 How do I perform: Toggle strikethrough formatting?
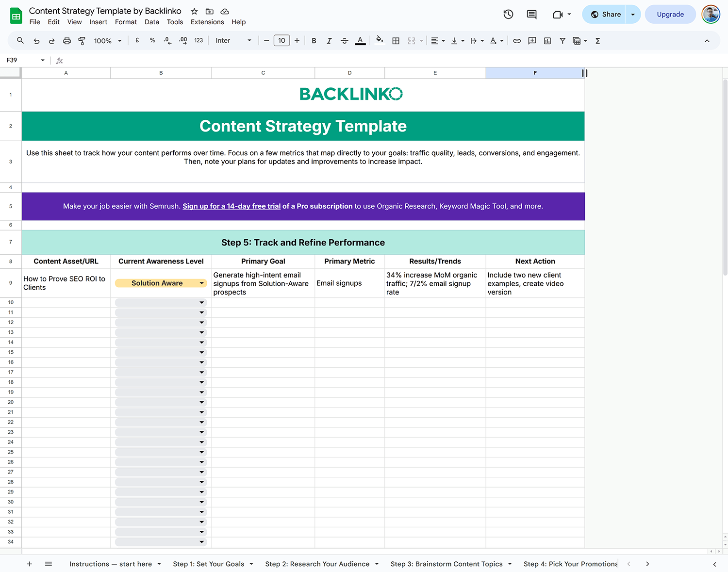pyautogui.click(x=345, y=41)
